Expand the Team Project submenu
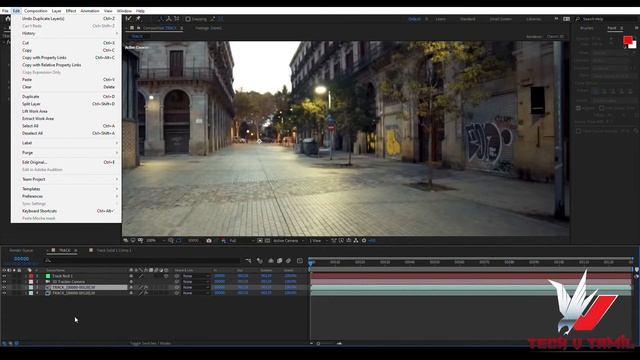640x360 pixels. (66, 179)
